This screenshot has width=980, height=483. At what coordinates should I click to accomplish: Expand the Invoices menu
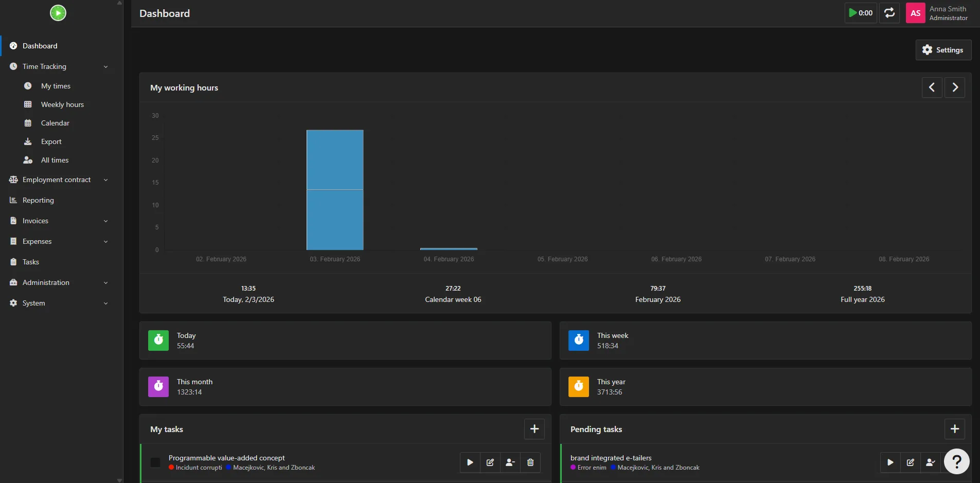[x=35, y=221]
